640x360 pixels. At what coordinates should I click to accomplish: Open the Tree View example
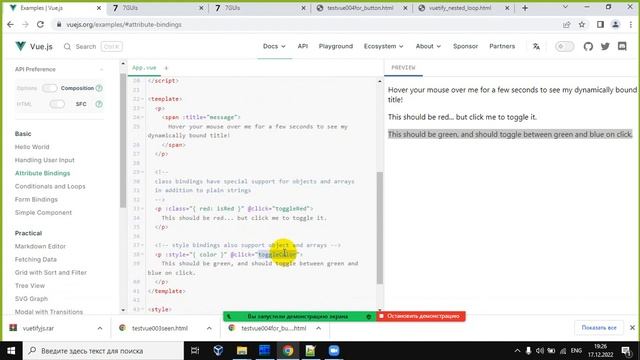coord(30,286)
